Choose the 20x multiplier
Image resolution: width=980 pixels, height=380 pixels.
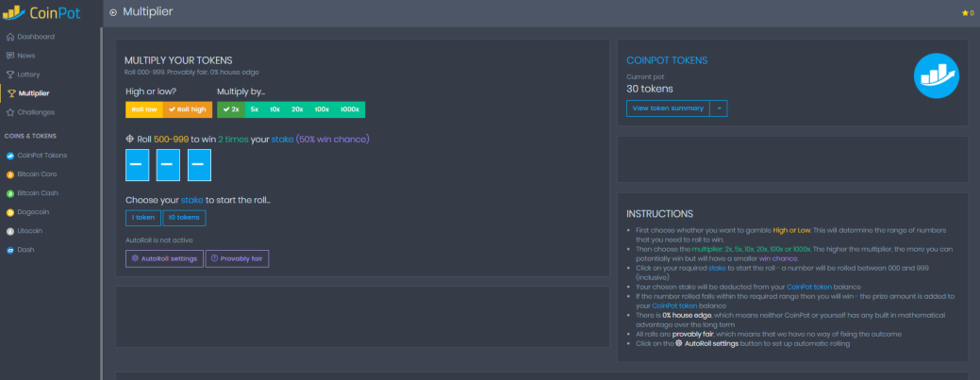point(297,109)
